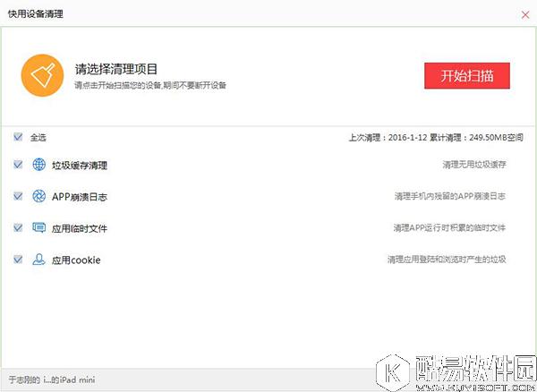Click the orange broom cleanup icon
The height and width of the screenshot is (392, 537).
click(42, 75)
